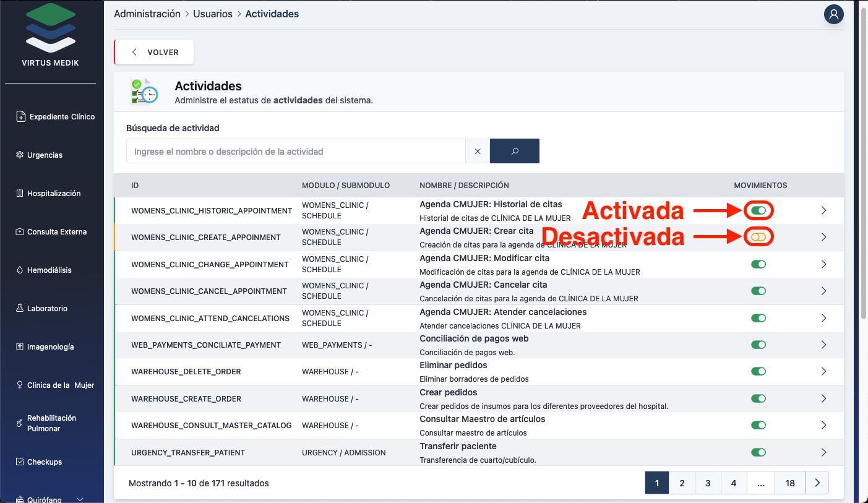Click the user profile avatar icon
868x503 pixels.
[x=833, y=14]
